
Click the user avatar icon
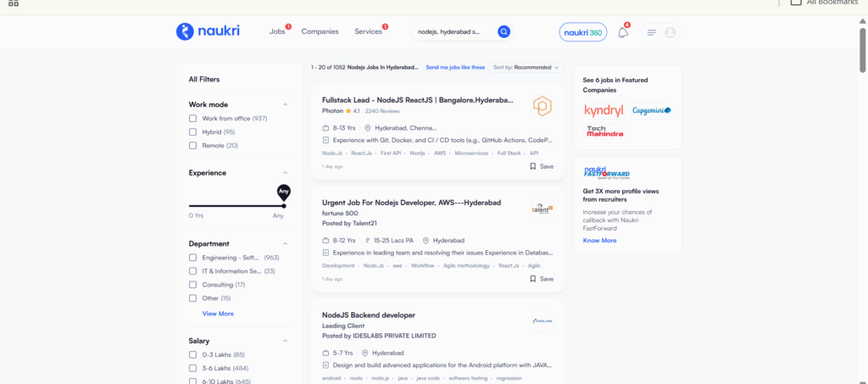coord(670,33)
